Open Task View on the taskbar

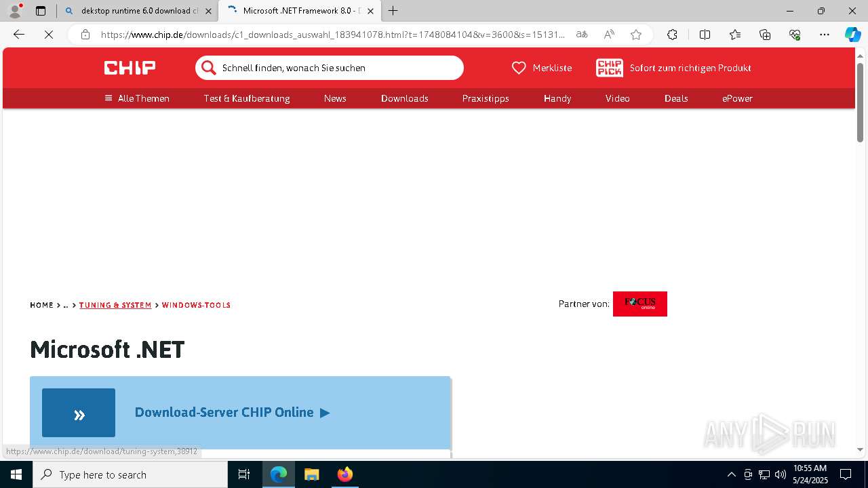click(244, 474)
